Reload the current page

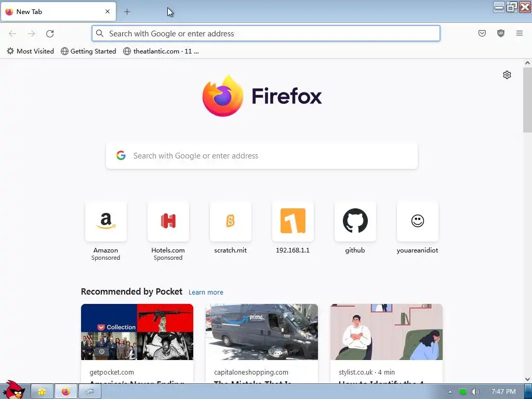pyautogui.click(x=50, y=33)
